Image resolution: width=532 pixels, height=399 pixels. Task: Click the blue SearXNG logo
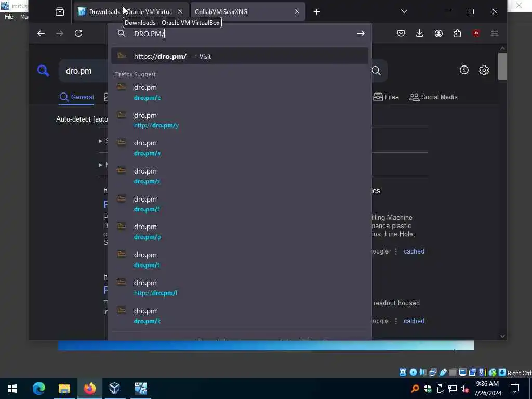pyautogui.click(x=43, y=71)
